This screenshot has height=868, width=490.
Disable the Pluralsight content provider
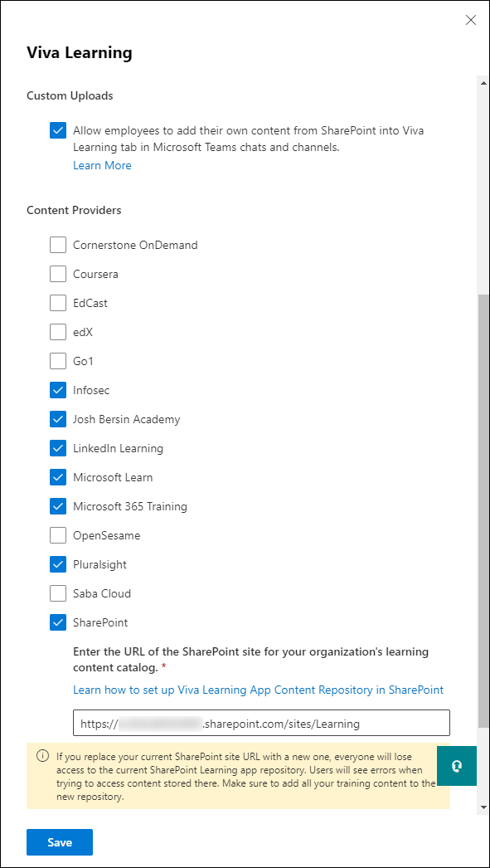pos(57,564)
